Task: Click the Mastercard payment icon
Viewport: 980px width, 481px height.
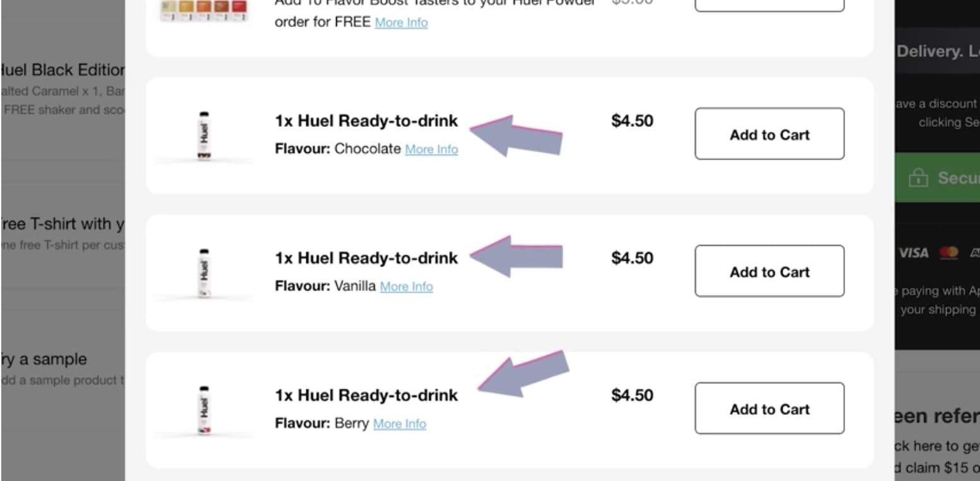Action: point(948,253)
